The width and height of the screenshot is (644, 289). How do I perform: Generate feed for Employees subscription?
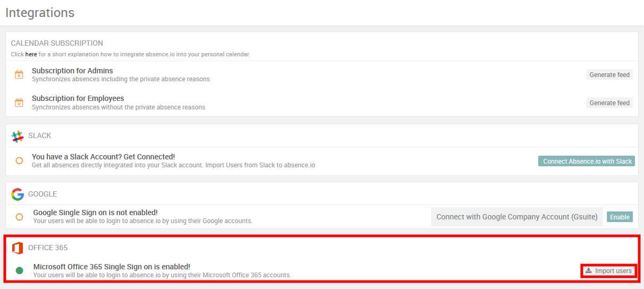click(x=609, y=103)
